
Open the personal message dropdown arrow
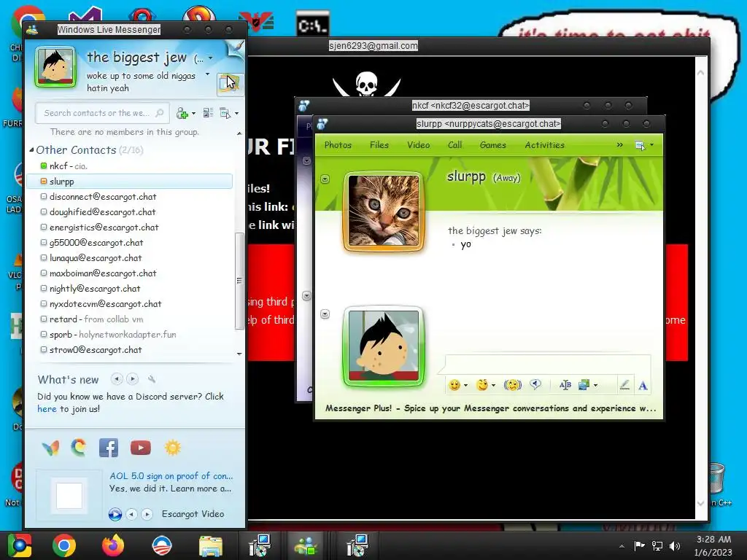[x=207, y=74]
